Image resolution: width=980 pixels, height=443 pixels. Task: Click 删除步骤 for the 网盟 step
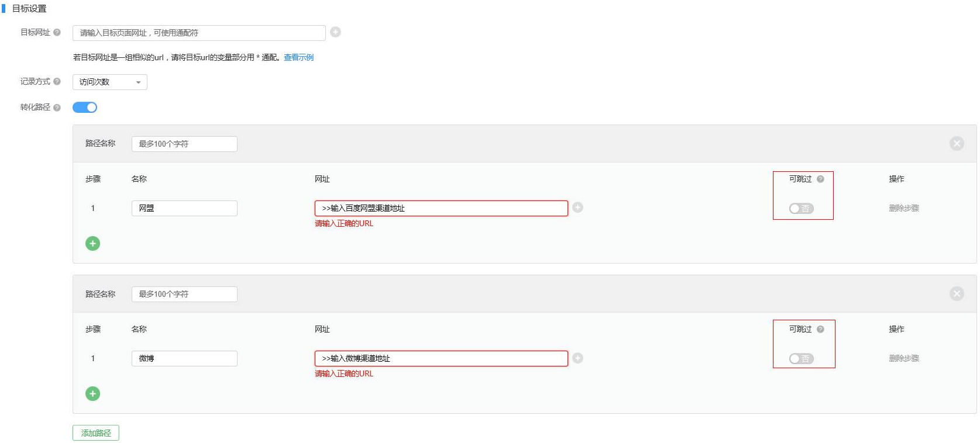coord(903,208)
